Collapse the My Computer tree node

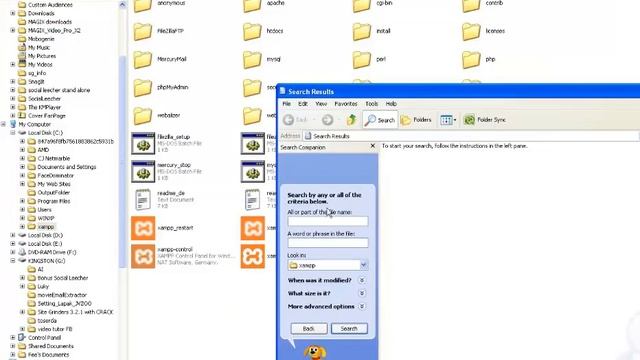click(4, 124)
